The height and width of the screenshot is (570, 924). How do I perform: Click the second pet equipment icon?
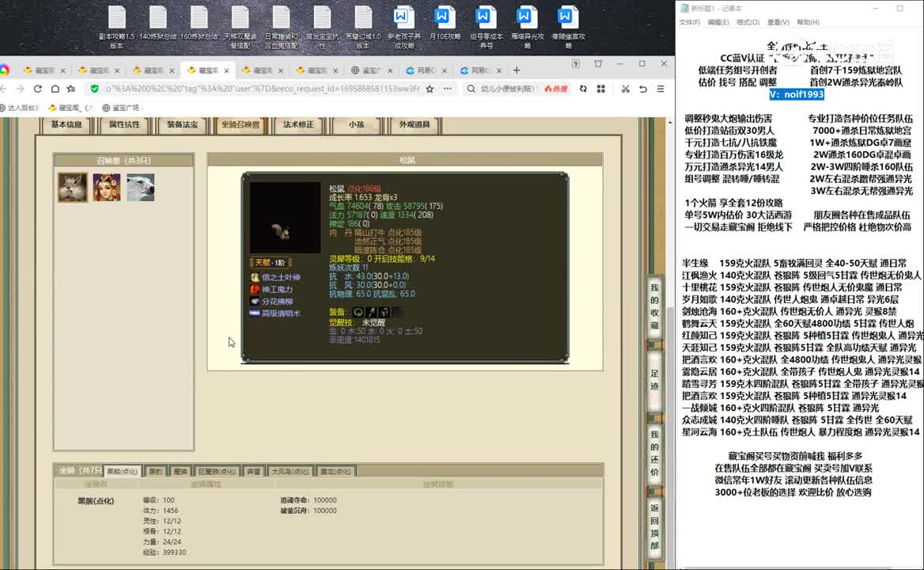click(371, 313)
